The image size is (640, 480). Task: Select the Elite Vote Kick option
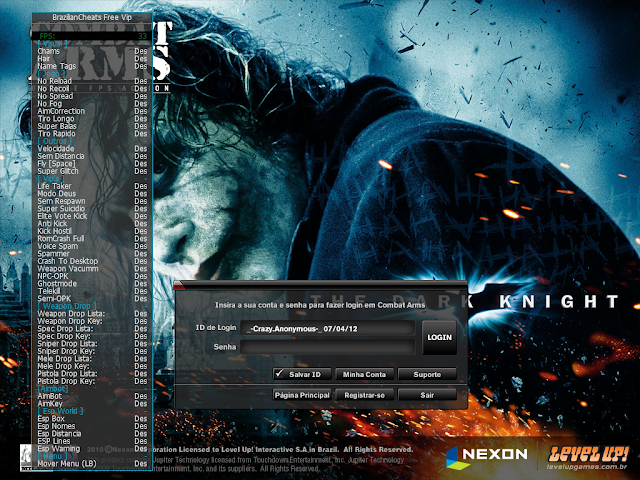click(92, 216)
